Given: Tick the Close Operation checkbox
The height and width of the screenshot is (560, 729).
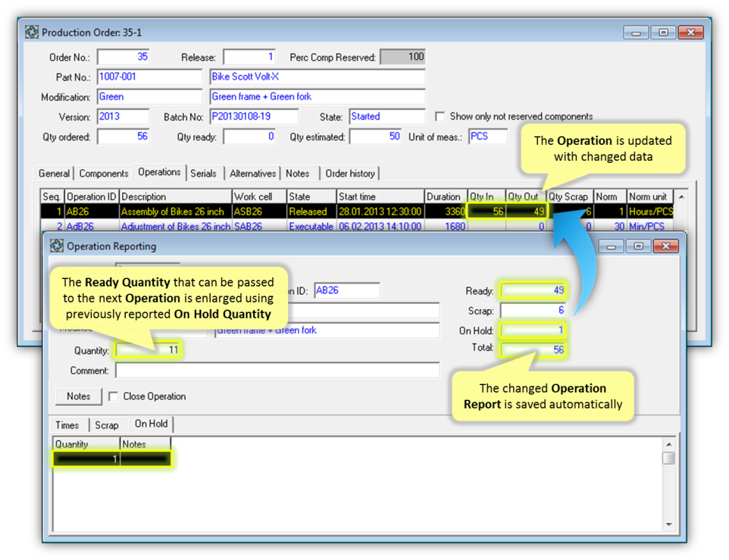Looking at the screenshot, I should coord(113,396).
